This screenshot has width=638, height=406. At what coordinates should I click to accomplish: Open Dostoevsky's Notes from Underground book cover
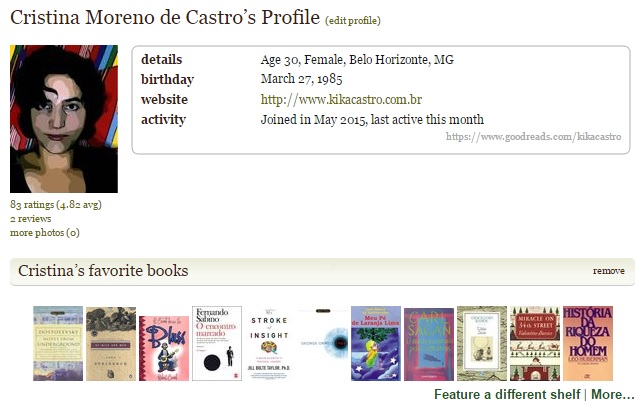tap(58, 343)
